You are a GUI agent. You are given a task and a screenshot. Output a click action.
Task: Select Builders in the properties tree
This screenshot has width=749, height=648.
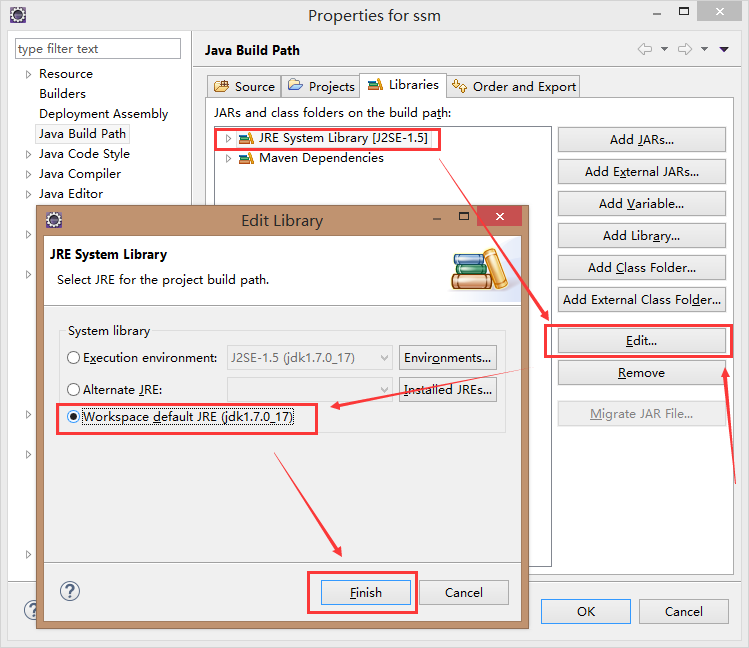point(63,94)
